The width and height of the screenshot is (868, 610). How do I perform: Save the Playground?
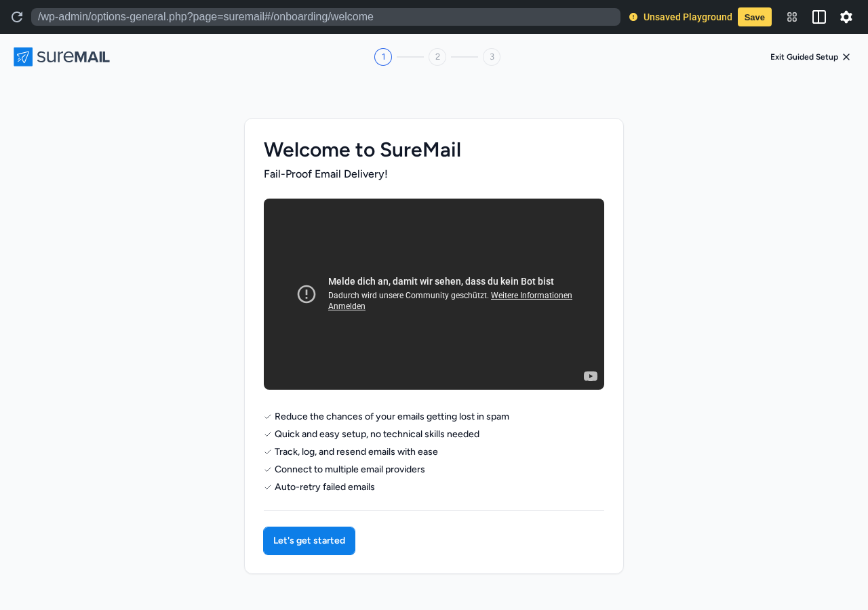pyautogui.click(x=755, y=17)
